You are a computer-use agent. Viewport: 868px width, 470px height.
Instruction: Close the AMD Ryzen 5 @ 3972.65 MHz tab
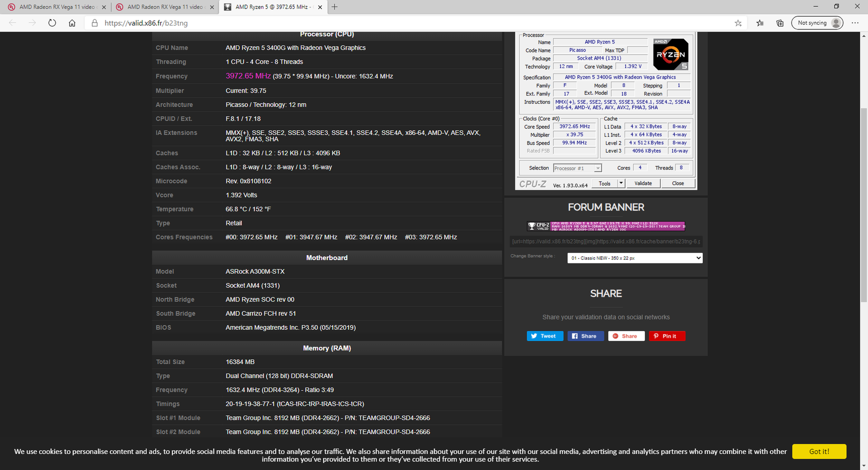[x=320, y=7]
